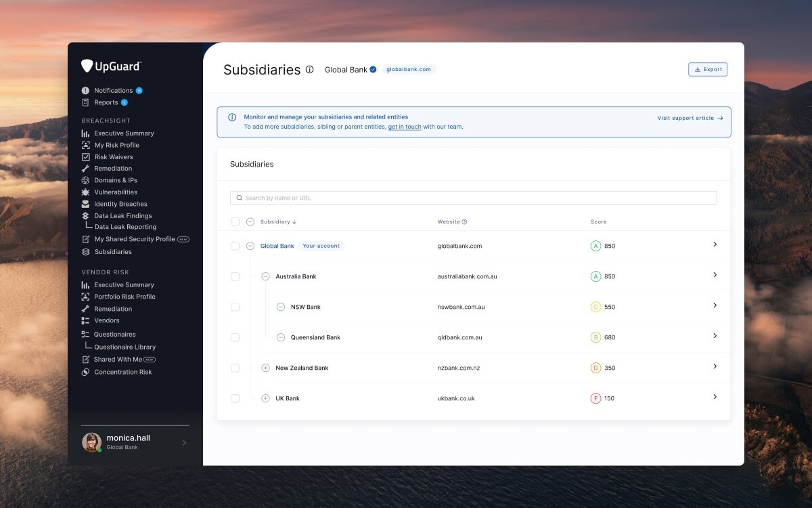Click the UpGuard shield logo
This screenshot has height=508, width=812.
coord(87,66)
